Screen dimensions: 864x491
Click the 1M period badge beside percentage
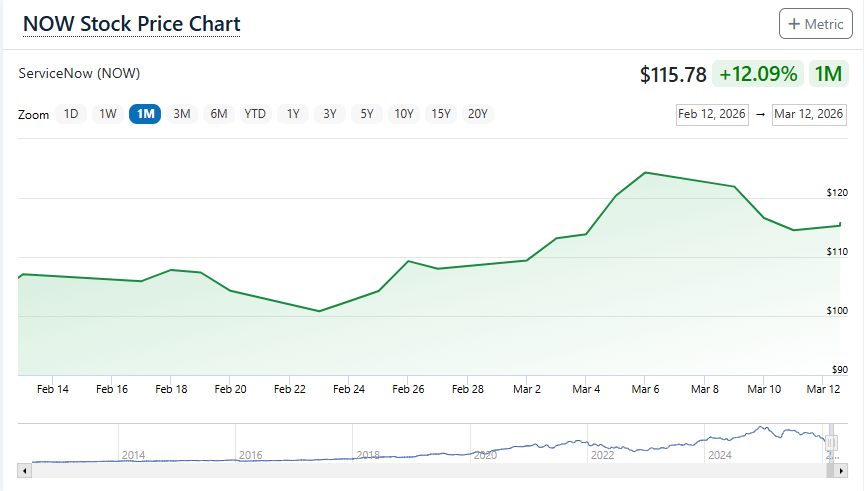click(829, 74)
